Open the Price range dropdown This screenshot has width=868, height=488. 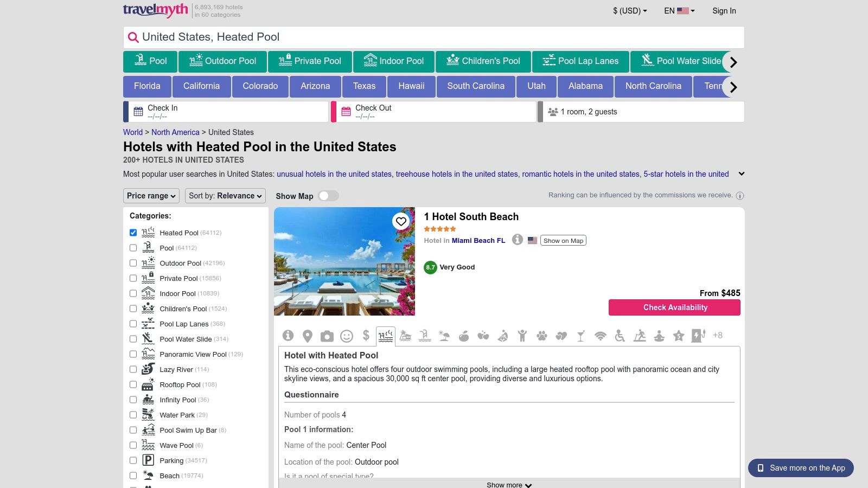[151, 196]
